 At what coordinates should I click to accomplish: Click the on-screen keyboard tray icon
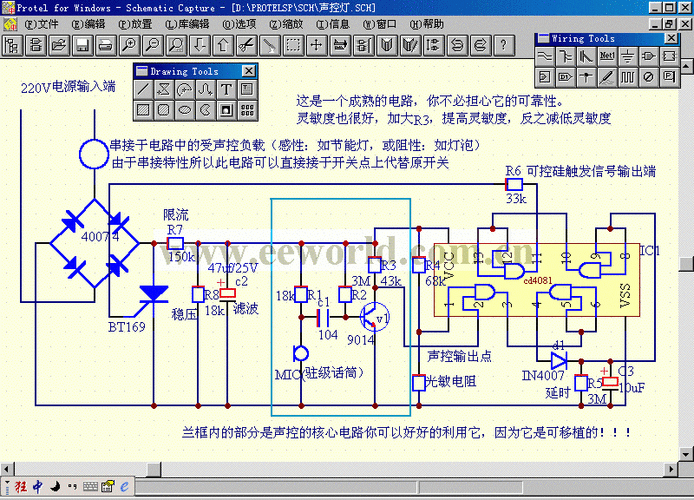pos(90,487)
